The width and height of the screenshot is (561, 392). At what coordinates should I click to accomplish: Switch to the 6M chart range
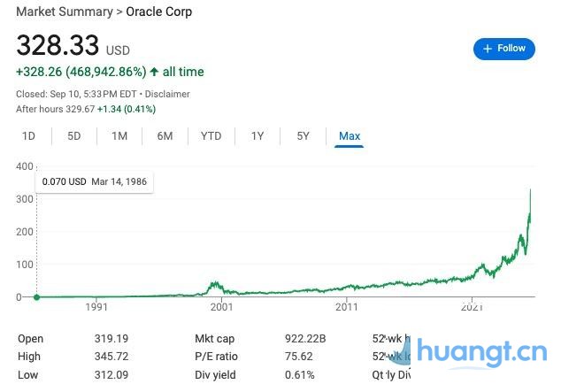click(x=165, y=136)
